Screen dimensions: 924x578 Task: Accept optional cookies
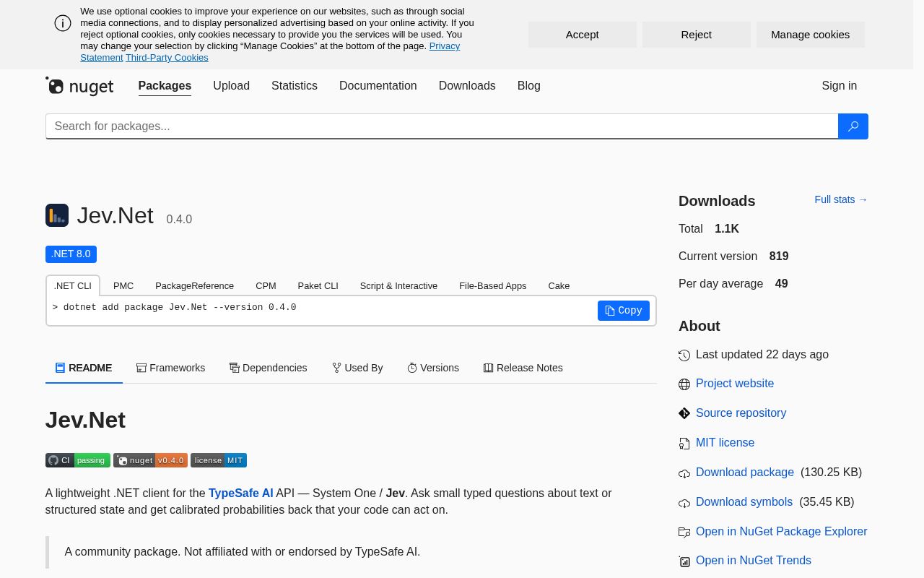point(583,35)
